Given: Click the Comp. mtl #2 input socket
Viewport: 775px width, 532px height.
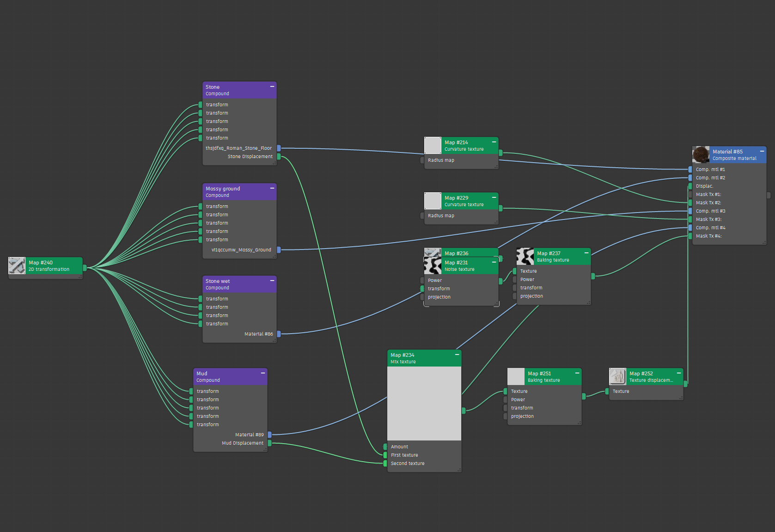Looking at the screenshot, I should coord(690,178).
